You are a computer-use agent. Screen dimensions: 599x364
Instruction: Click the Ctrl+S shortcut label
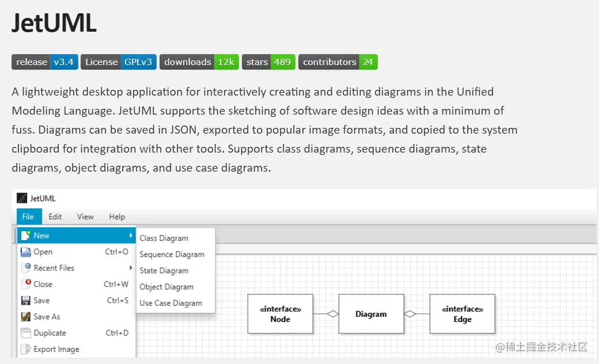[x=117, y=300]
